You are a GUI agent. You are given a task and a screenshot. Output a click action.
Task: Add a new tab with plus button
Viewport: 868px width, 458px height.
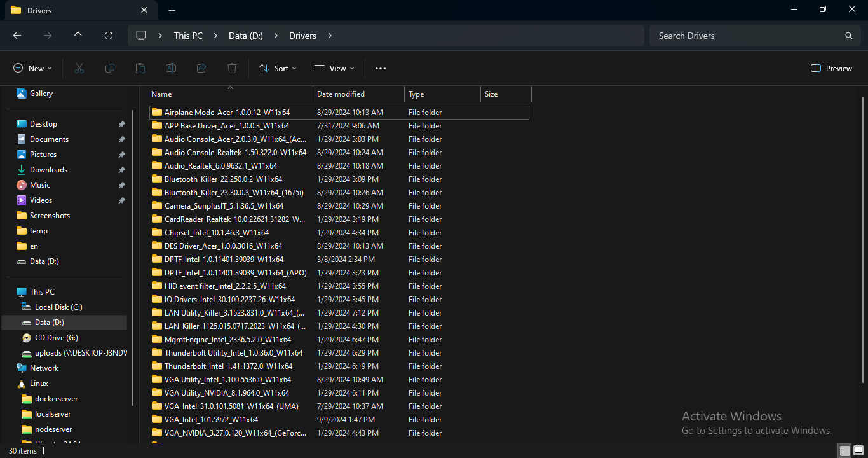pos(172,10)
